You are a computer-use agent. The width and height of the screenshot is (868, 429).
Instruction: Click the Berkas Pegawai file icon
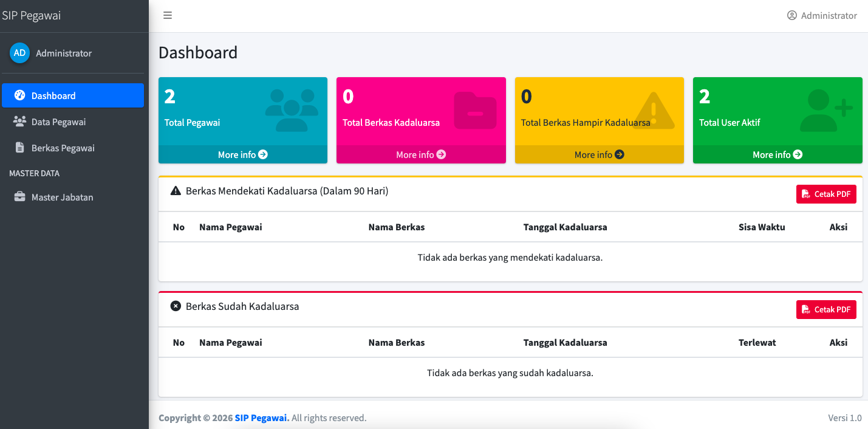(19, 148)
